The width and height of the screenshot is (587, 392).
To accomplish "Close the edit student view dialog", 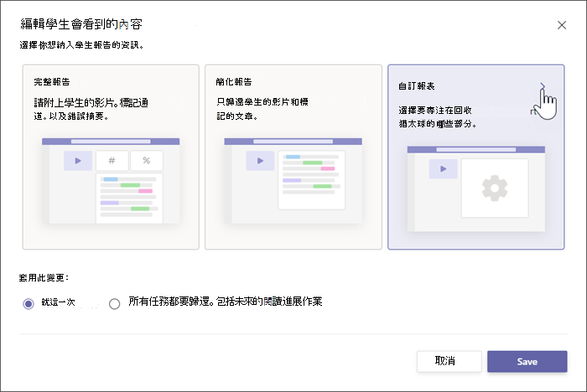I will pos(562,25).
